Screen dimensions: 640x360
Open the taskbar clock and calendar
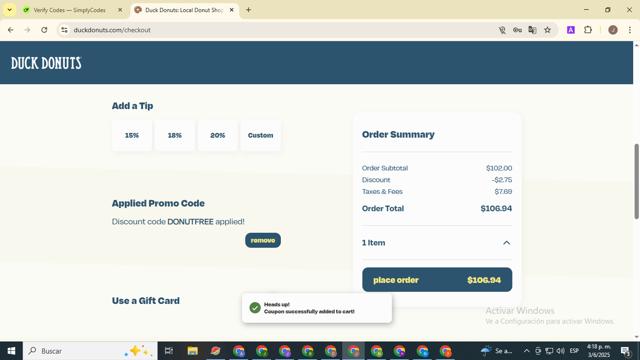(599, 351)
